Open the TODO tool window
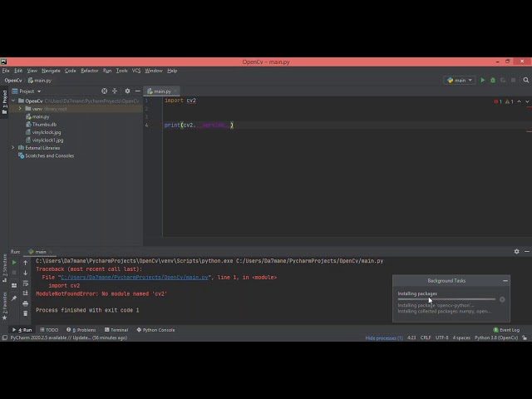The image size is (532, 399). [x=49, y=330]
